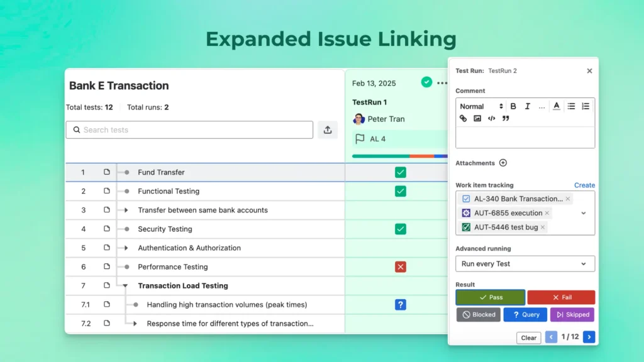This screenshot has width=644, height=362.
Task: Click query result box for row 7.1
Action: tap(401, 305)
